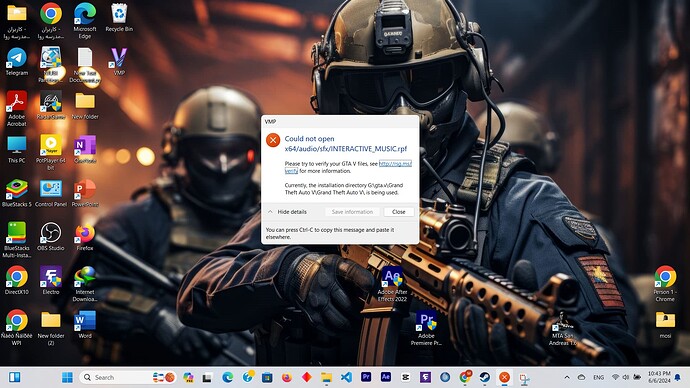Collapse details with the Hide details chevron
The width and height of the screenshot is (690, 388).
270,212
